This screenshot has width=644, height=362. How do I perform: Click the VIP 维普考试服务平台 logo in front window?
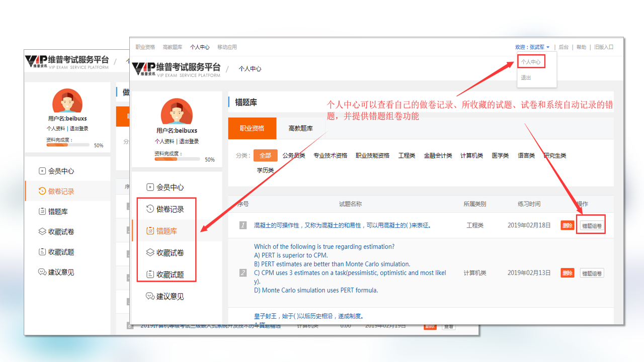pyautogui.click(x=176, y=69)
